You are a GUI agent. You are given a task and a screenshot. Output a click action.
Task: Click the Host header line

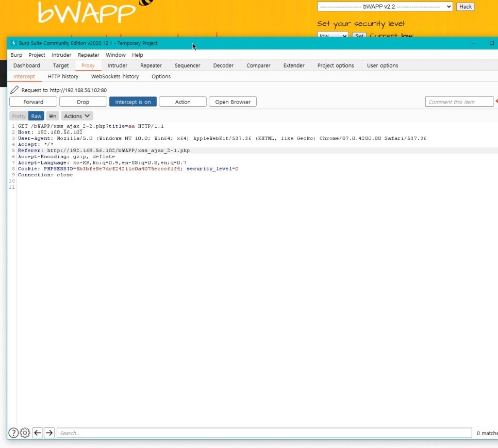pyautogui.click(x=50, y=132)
